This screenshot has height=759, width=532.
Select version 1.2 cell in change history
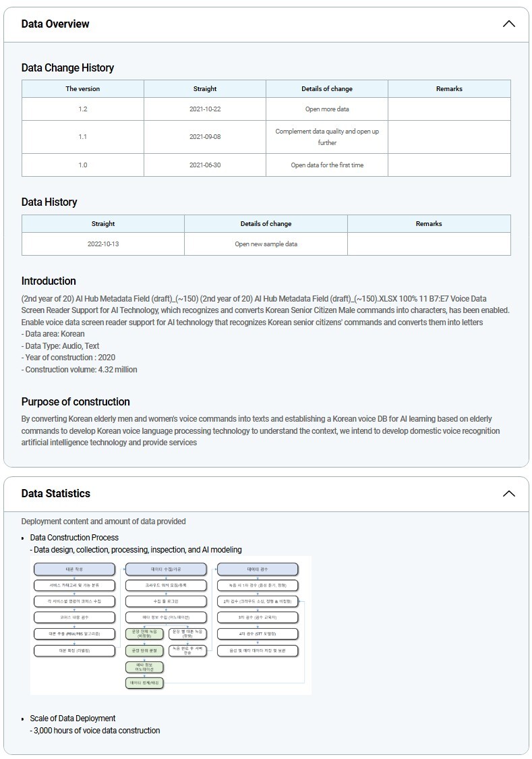pos(82,109)
